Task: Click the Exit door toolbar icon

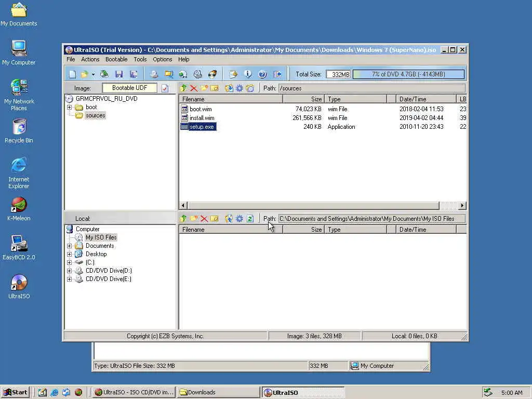Action: tap(277, 74)
